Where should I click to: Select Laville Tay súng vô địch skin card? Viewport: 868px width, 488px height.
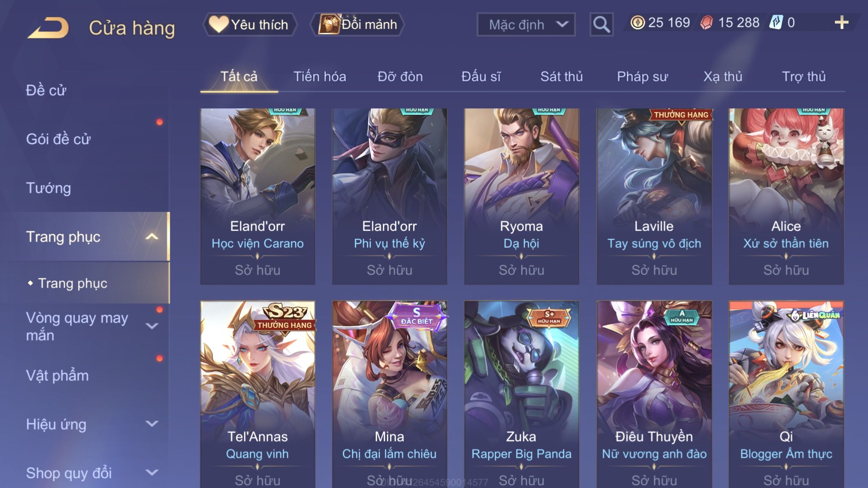pos(654,196)
